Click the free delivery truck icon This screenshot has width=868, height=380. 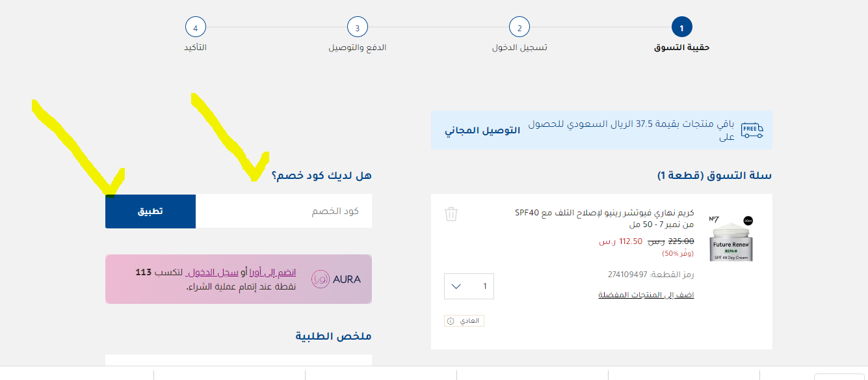point(752,129)
